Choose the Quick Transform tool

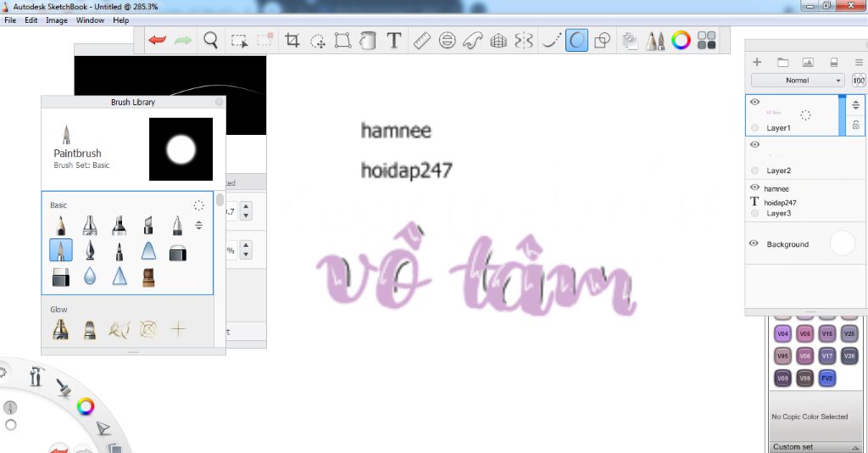click(318, 41)
